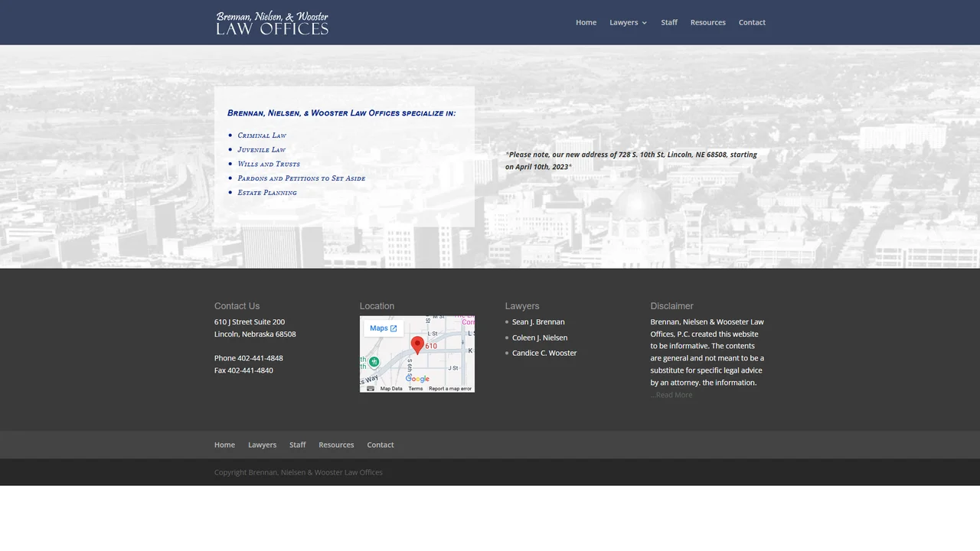This screenshot has width=980, height=551.
Task: Open the Maps link on the map widget
Action: [383, 328]
